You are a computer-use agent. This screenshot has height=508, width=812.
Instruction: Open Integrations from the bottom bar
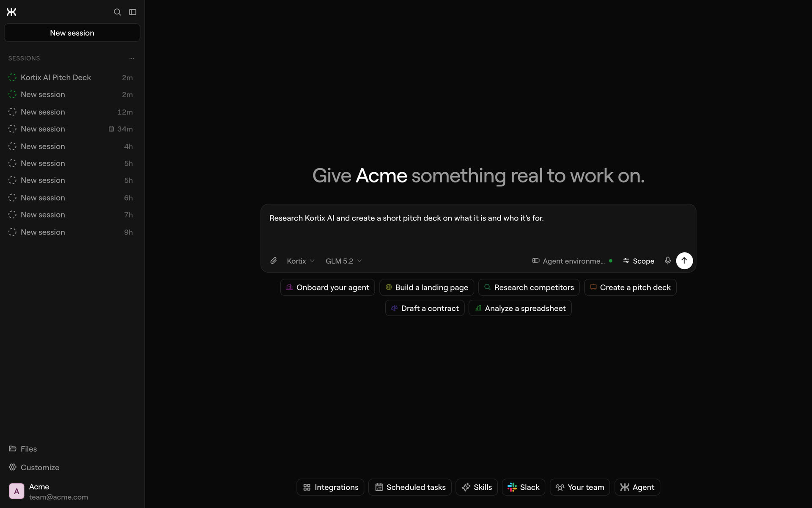[x=330, y=487]
